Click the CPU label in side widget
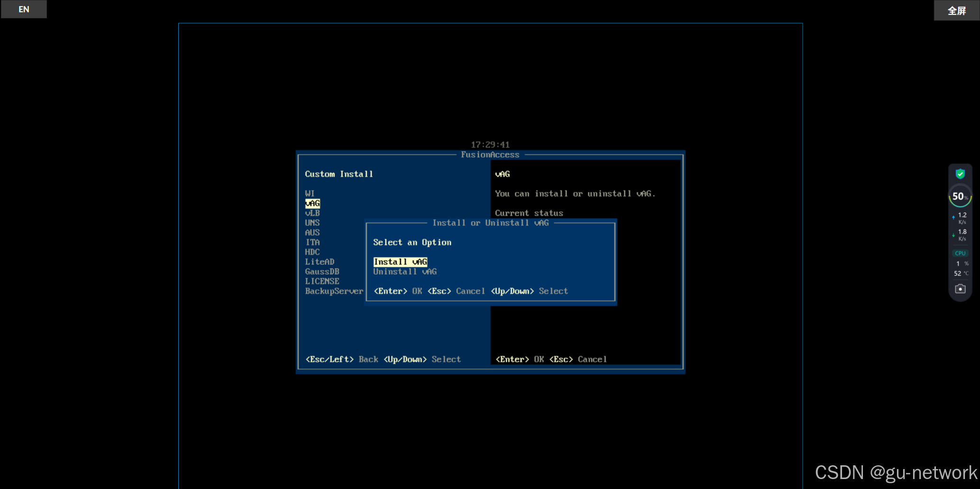The width and height of the screenshot is (980, 489). coord(960,253)
